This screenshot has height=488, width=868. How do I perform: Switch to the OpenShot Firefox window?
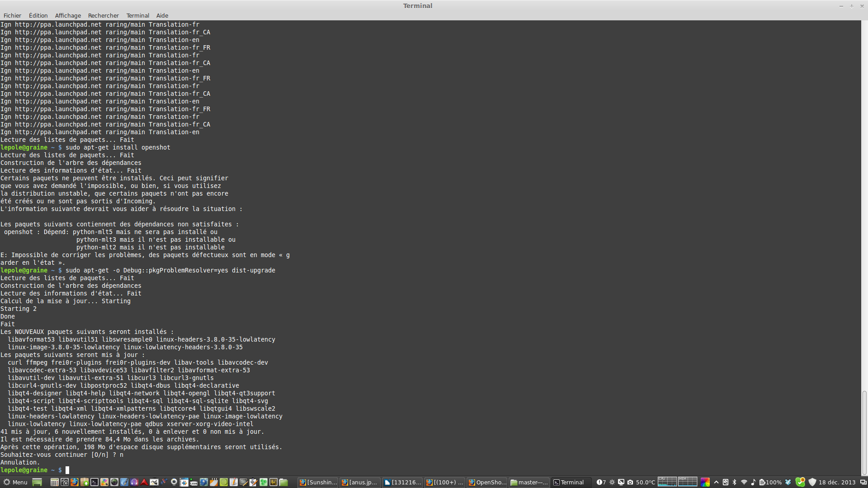click(487, 482)
